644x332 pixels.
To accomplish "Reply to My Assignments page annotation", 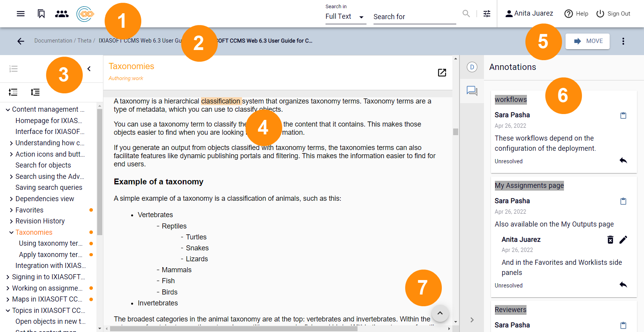I will (623, 285).
